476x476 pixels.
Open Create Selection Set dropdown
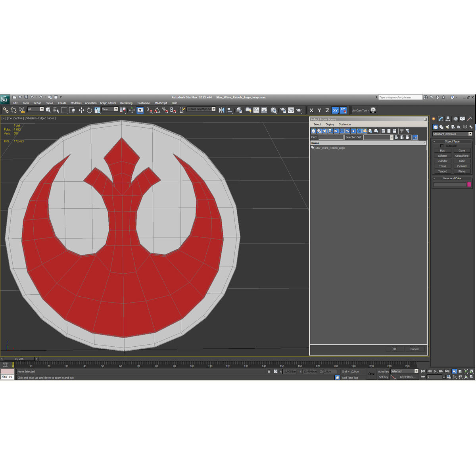point(213,109)
